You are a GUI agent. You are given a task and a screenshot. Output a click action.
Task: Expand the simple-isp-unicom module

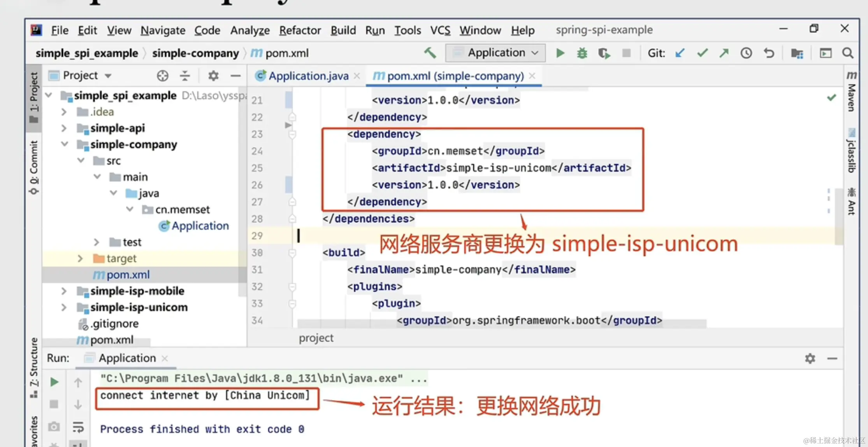[x=64, y=308]
